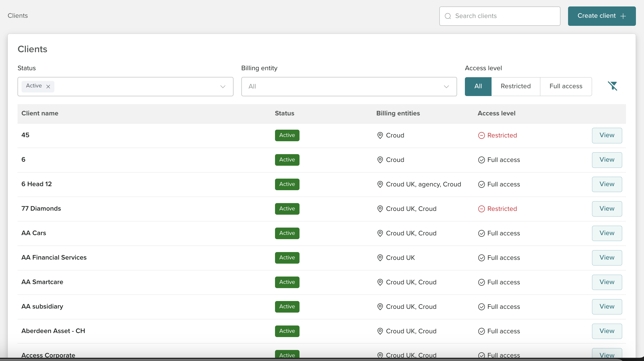Image resolution: width=644 pixels, height=361 pixels.
Task: View the 6 Head 12 client
Action: pos(607,184)
